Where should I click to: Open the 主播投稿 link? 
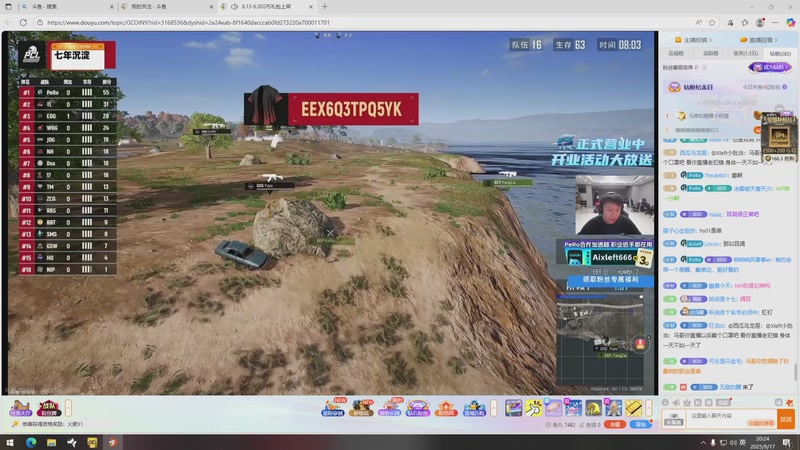coord(693,40)
